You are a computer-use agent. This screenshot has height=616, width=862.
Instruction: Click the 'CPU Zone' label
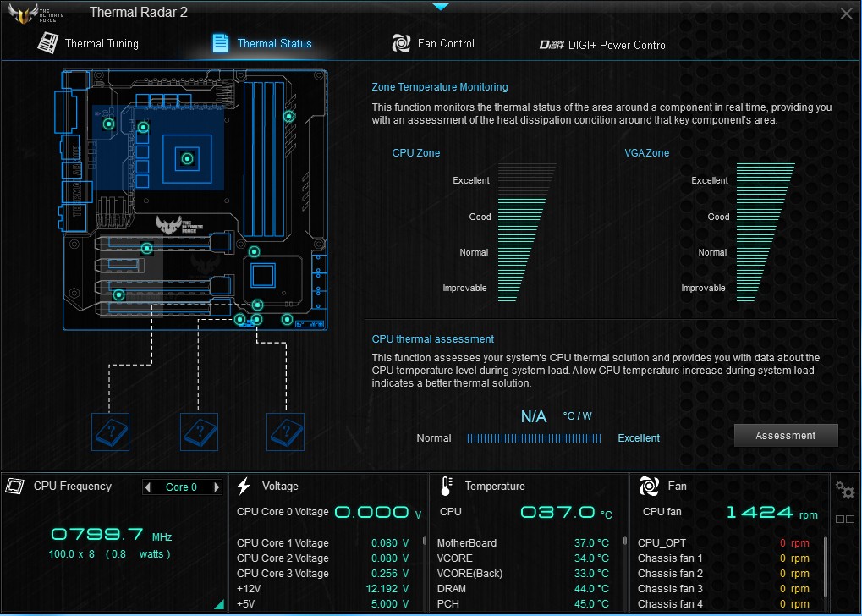coord(416,153)
